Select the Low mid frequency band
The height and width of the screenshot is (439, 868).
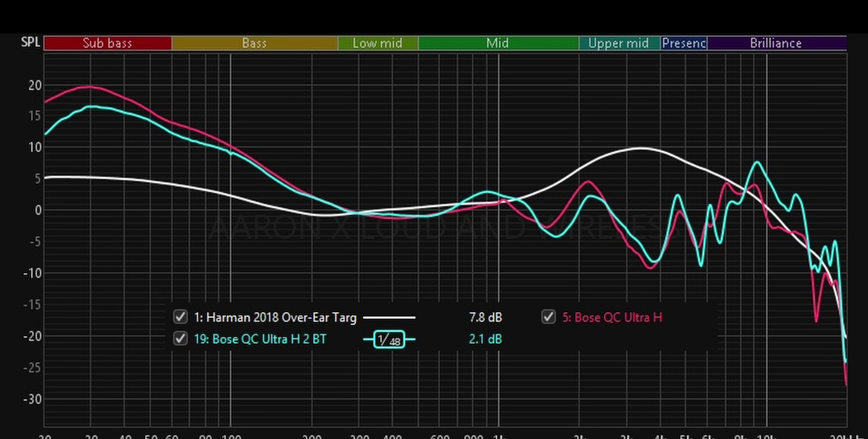[x=378, y=43]
